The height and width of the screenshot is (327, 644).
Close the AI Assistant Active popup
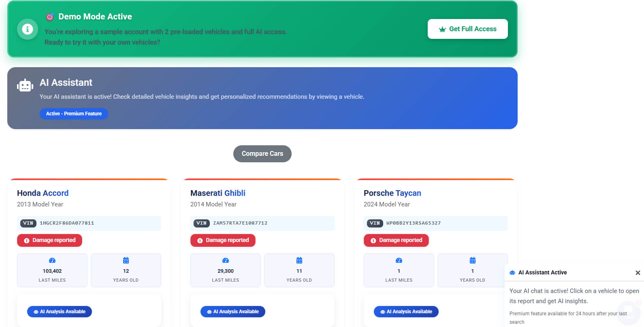pyautogui.click(x=638, y=273)
